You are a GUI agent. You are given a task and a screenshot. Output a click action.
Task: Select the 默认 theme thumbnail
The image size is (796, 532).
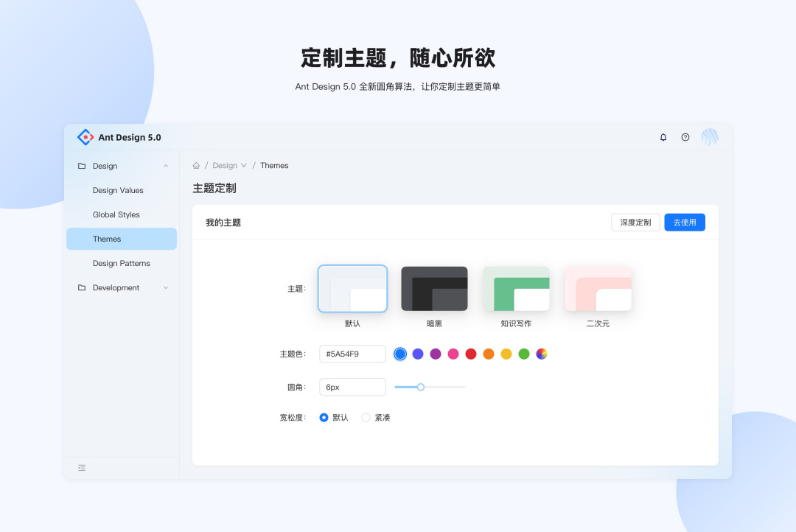pyautogui.click(x=352, y=288)
